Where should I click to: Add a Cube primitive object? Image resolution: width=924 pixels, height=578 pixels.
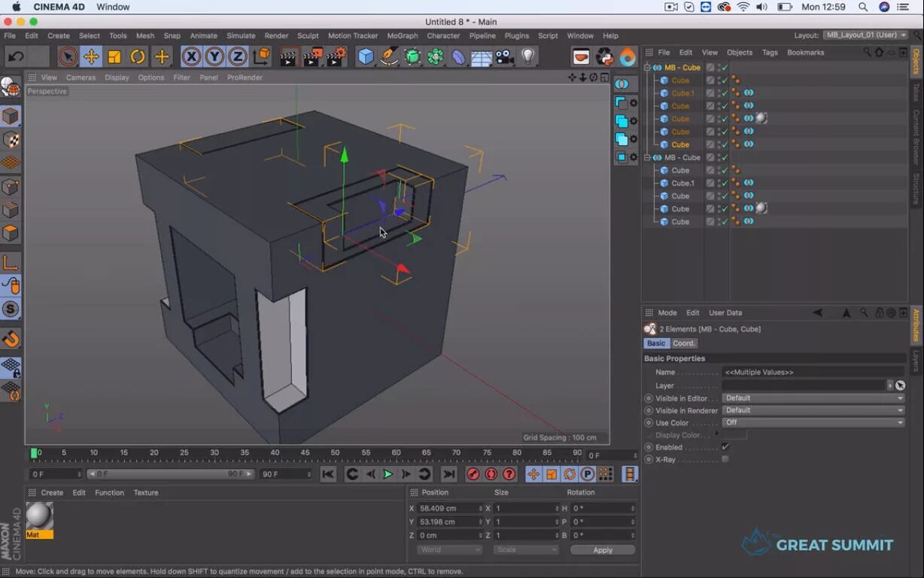click(x=366, y=56)
